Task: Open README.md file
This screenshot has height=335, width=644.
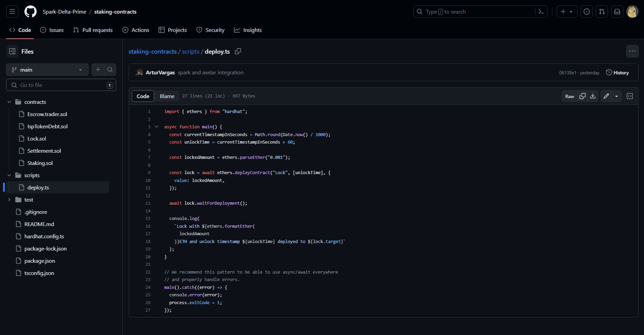Action: [39, 224]
